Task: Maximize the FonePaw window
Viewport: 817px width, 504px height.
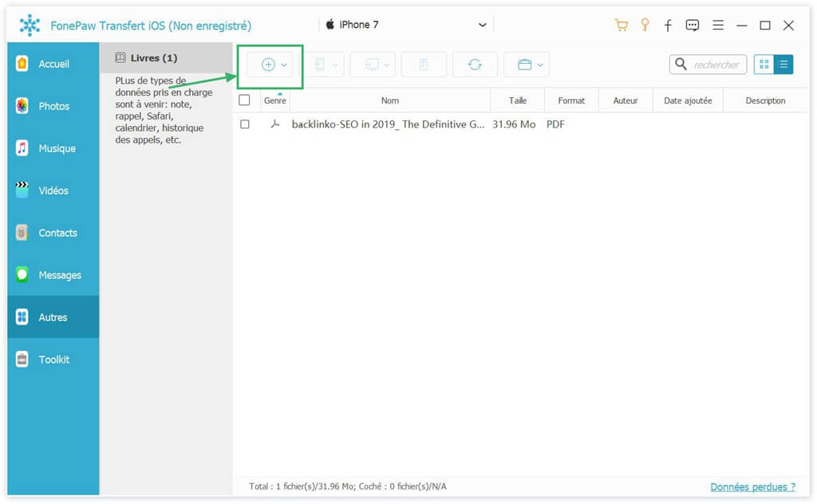Action: pyautogui.click(x=765, y=26)
